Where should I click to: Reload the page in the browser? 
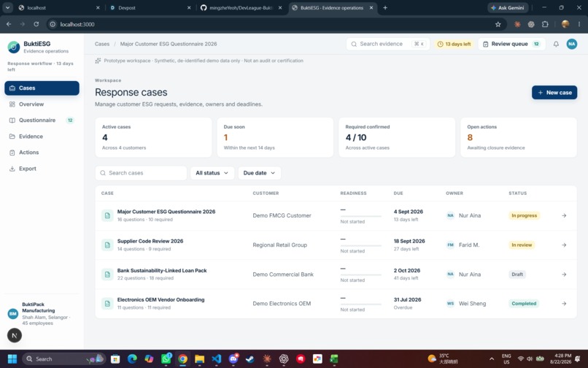coord(36,24)
